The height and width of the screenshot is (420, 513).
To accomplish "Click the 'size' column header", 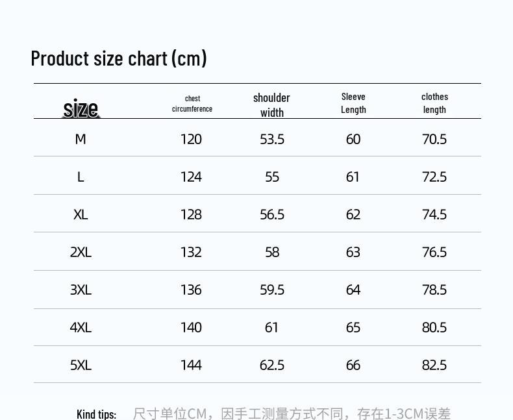I will click(x=81, y=108).
